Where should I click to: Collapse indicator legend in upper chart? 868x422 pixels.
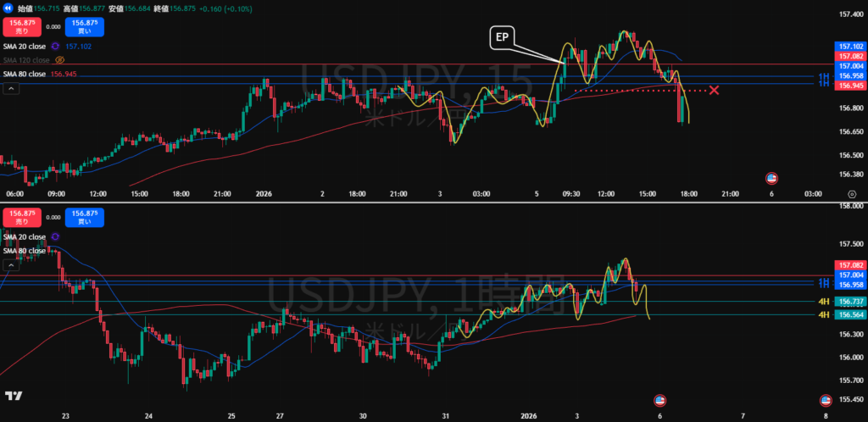pos(9,87)
